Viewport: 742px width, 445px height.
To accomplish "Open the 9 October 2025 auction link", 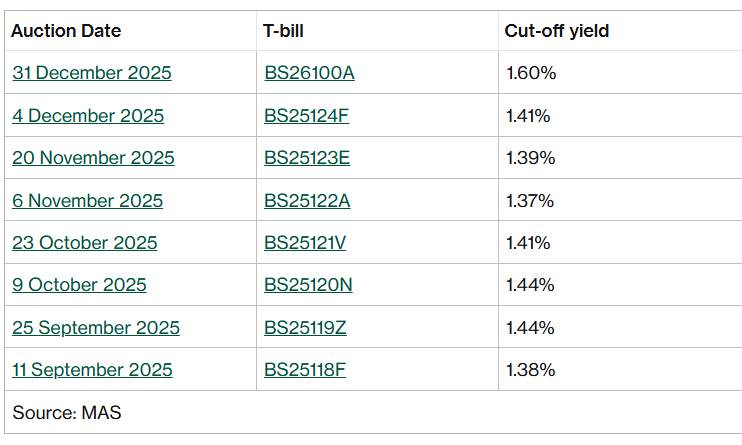I will click(79, 285).
